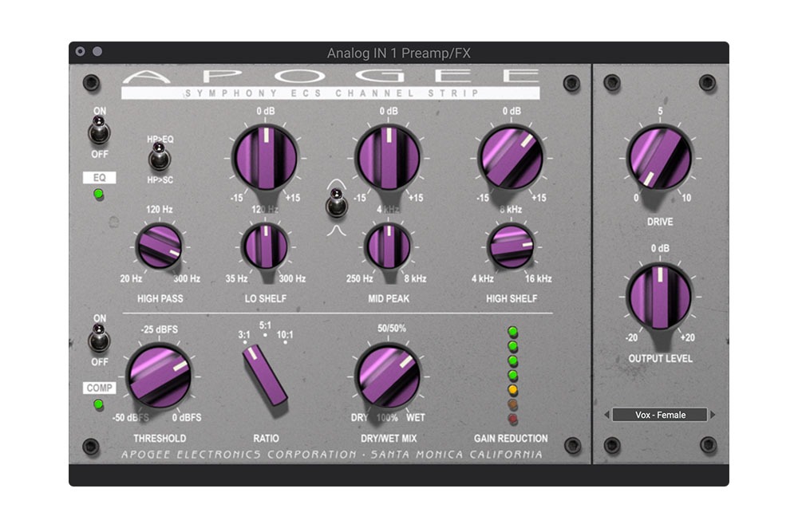Click the THRESHOLD label
This screenshot has width=798, height=532.
160,438
